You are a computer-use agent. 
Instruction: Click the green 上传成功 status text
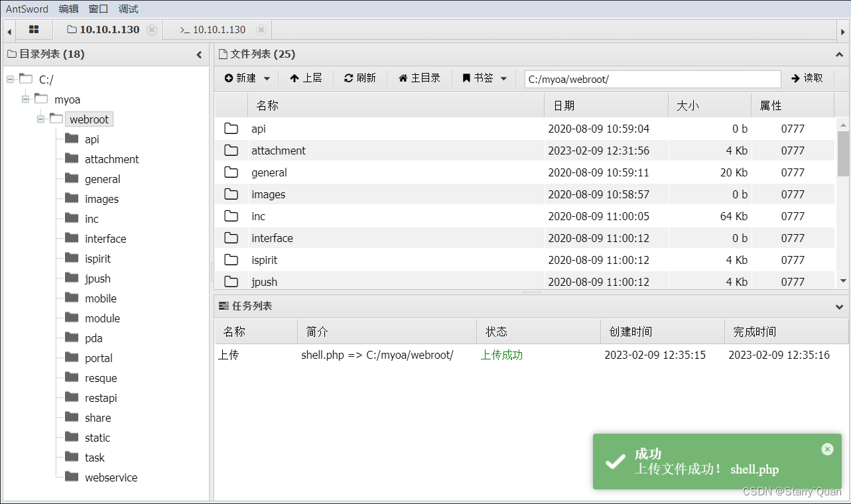click(501, 355)
